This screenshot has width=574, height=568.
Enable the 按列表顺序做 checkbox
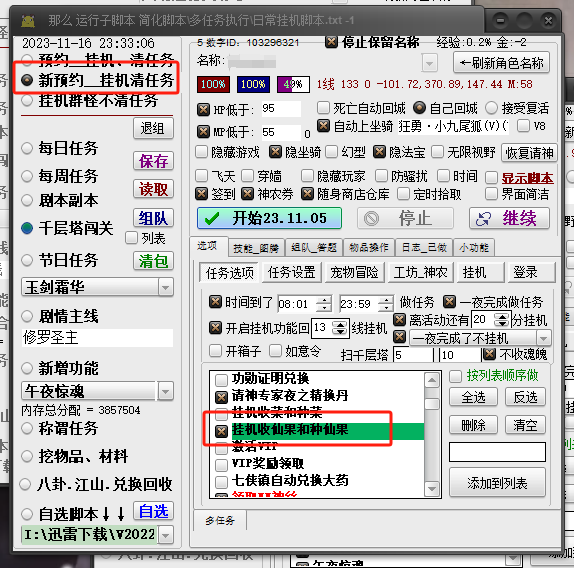pos(455,376)
